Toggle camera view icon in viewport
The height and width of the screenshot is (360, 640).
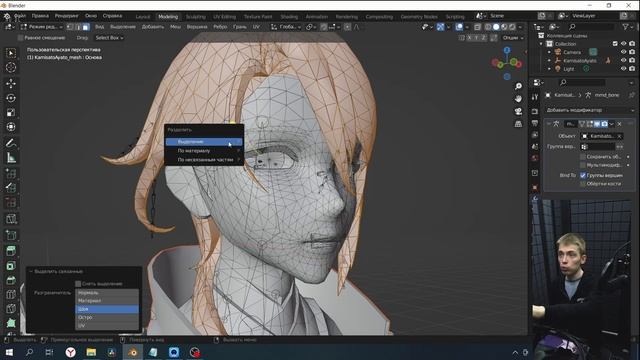click(518, 111)
